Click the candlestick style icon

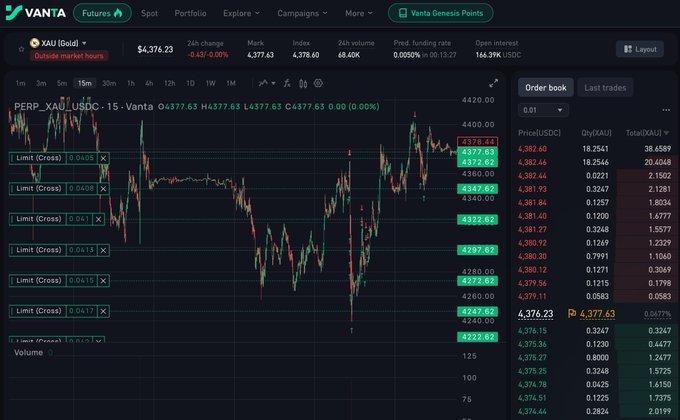(x=303, y=83)
